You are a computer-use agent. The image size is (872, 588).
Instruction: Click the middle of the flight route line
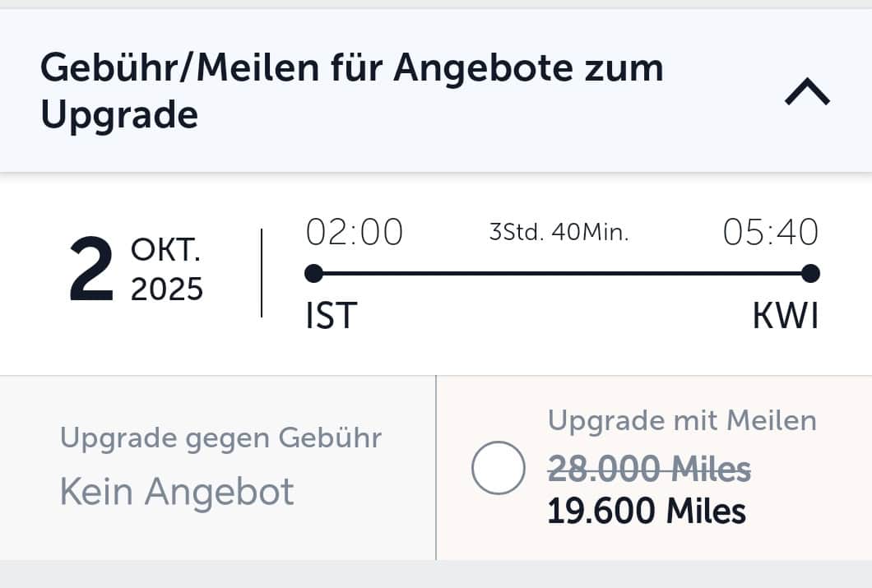click(561, 273)
